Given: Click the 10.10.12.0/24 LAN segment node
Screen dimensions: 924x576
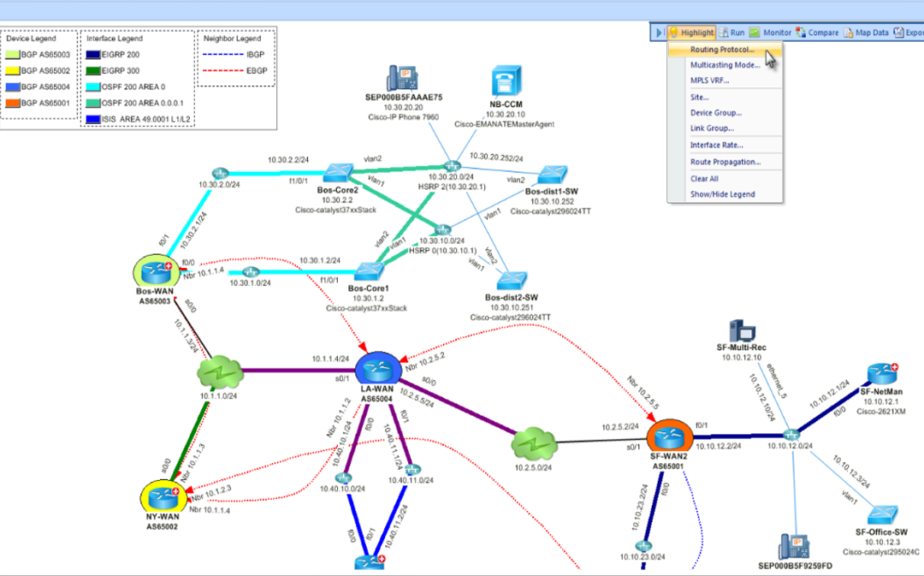Looking at the screenshot, I should tap(791, 435).
